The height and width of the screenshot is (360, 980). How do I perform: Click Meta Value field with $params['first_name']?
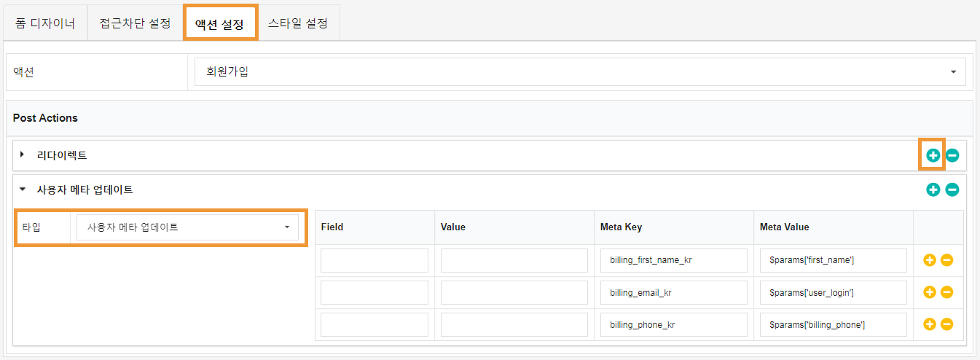[x=834, y=260]
